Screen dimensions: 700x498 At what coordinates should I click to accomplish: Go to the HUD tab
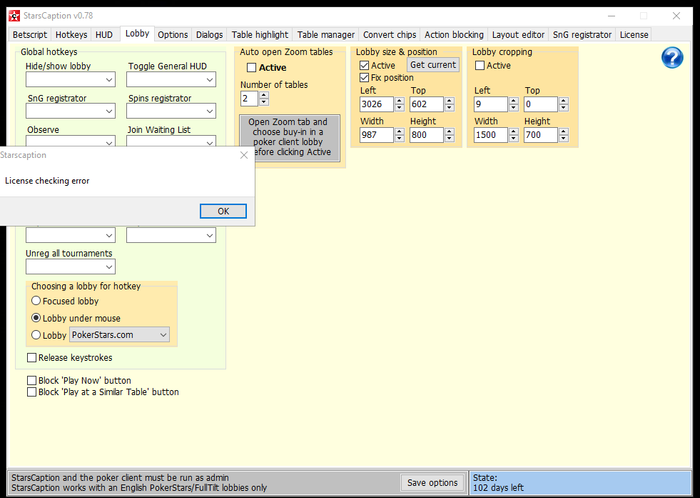[x=104, y=35]
